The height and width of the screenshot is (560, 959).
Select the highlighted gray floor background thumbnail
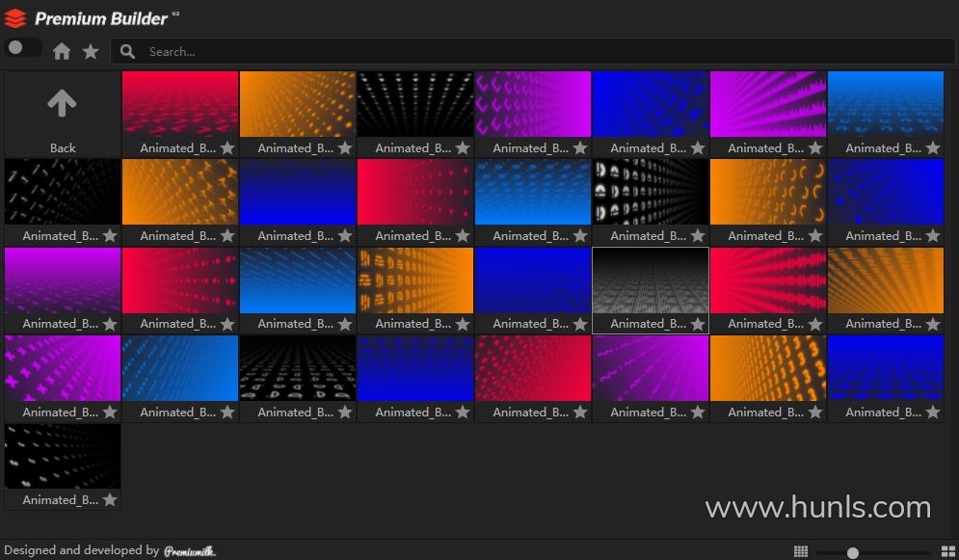click(x=651, y=280)
